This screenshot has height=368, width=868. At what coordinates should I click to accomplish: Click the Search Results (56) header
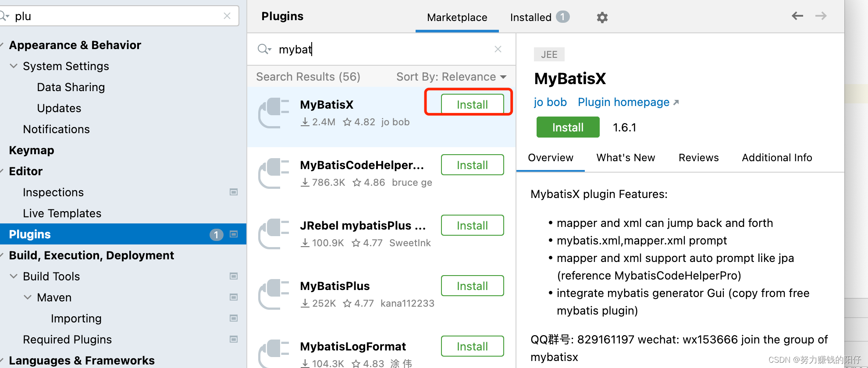coord(308,77)
